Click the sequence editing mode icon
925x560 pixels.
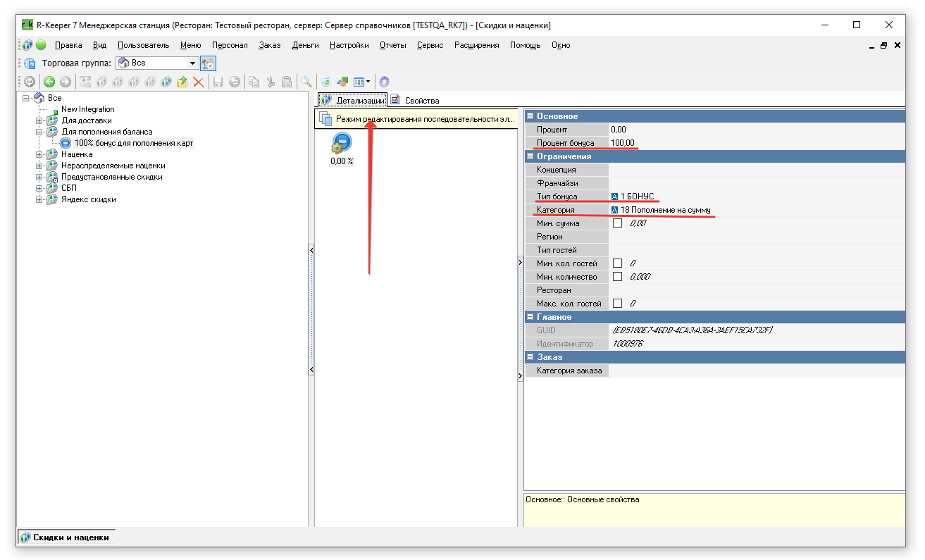(325, 119)
